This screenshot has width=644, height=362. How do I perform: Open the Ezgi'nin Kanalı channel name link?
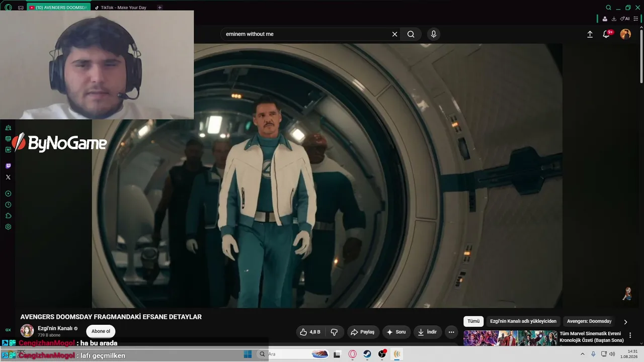tap(55, 328)
